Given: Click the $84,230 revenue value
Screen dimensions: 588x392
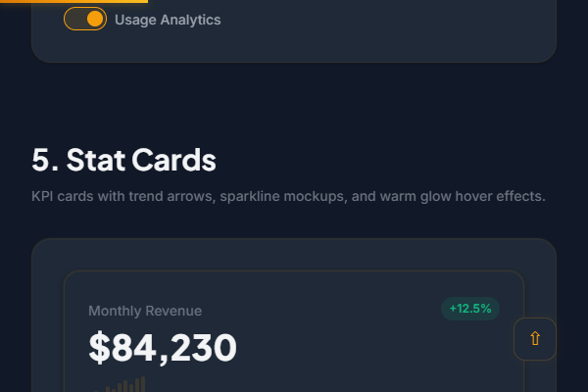Looking at the screenshot, I should point(163,348).
